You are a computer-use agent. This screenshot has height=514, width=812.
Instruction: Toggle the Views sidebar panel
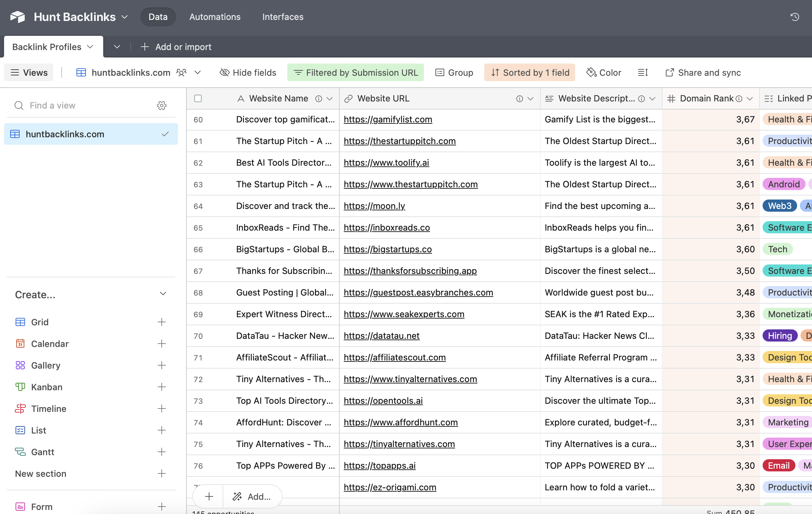coord(28,72)
